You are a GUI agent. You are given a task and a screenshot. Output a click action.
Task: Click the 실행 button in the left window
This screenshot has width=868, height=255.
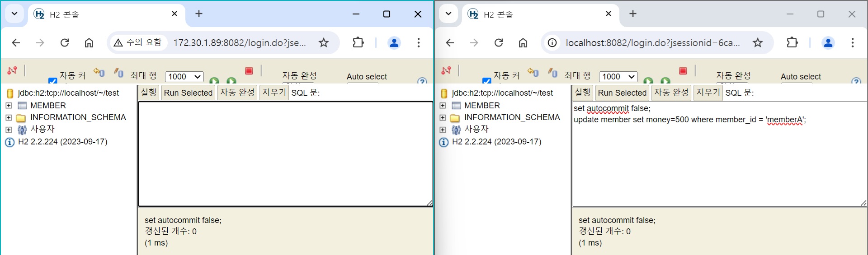149,93
